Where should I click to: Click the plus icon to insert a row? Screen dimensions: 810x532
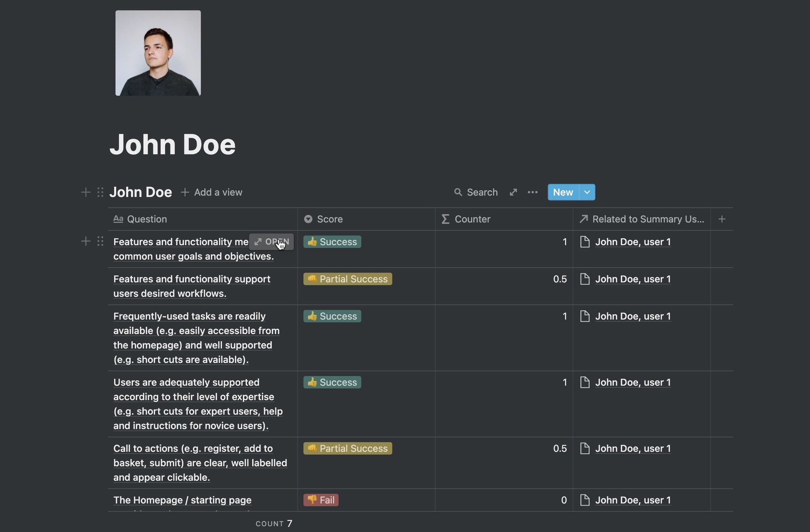point(85,241)
